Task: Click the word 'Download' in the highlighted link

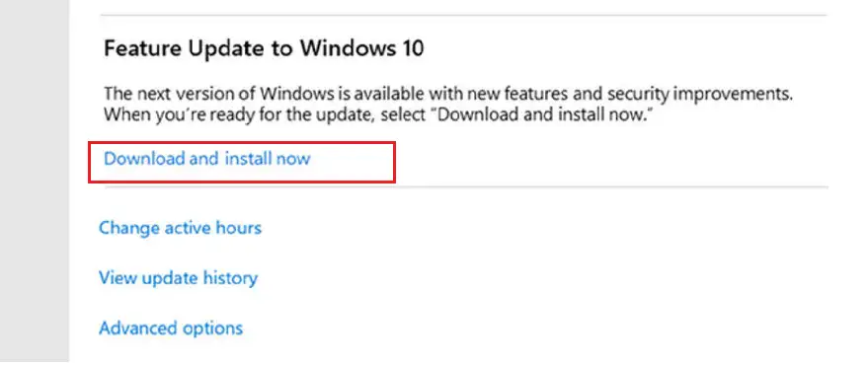Action: tap(144, 159)
